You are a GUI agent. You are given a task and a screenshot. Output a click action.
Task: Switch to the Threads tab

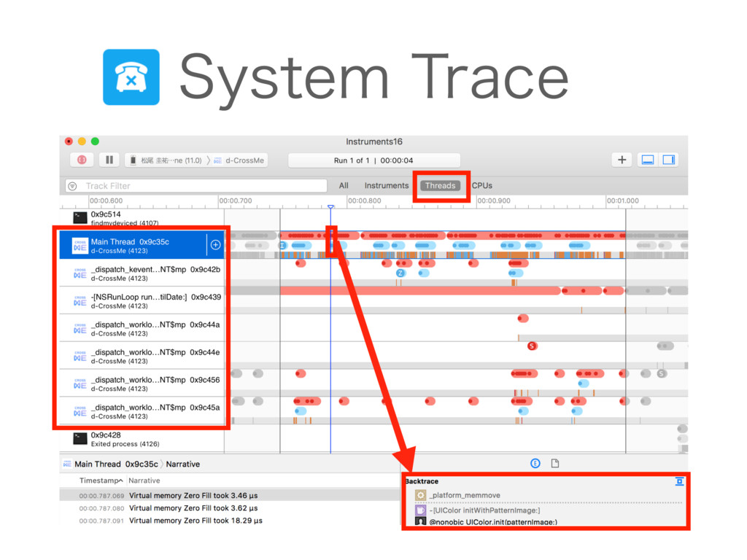coord(440,186)
